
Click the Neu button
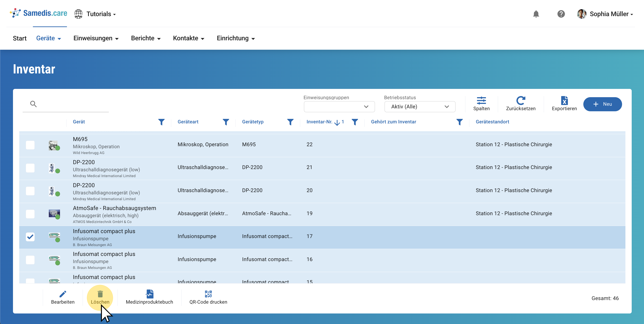(602, 104)
